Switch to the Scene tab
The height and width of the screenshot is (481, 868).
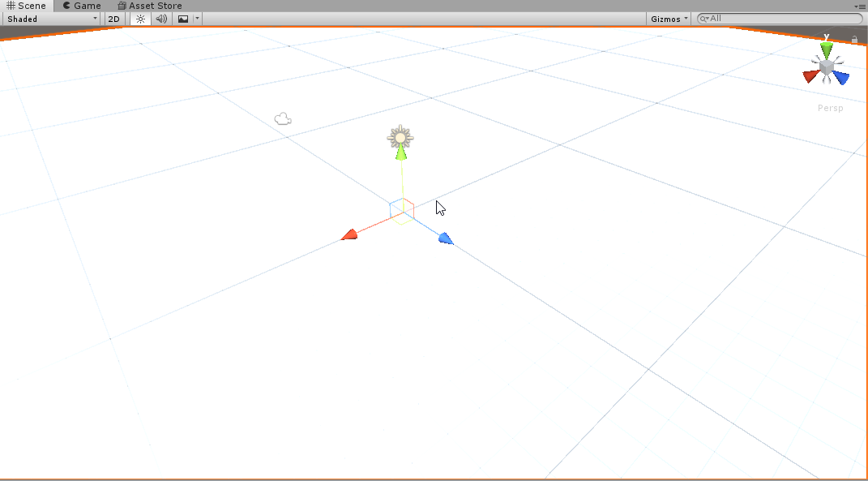point(26,6)
